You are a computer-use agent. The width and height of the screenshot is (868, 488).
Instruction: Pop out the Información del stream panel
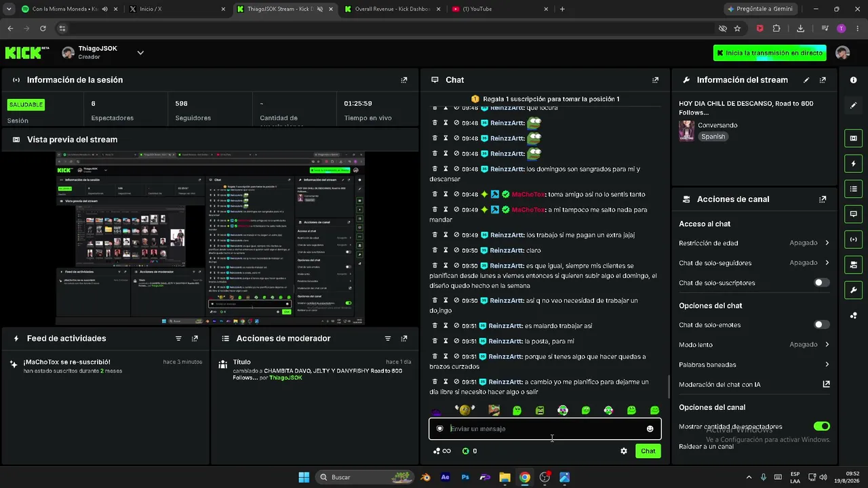point(823,80)
